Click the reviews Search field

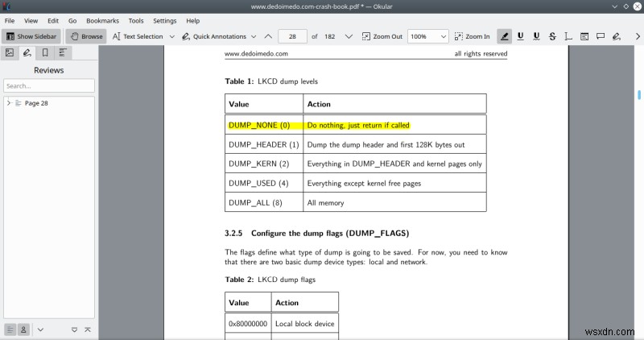[x=48, y=85]
